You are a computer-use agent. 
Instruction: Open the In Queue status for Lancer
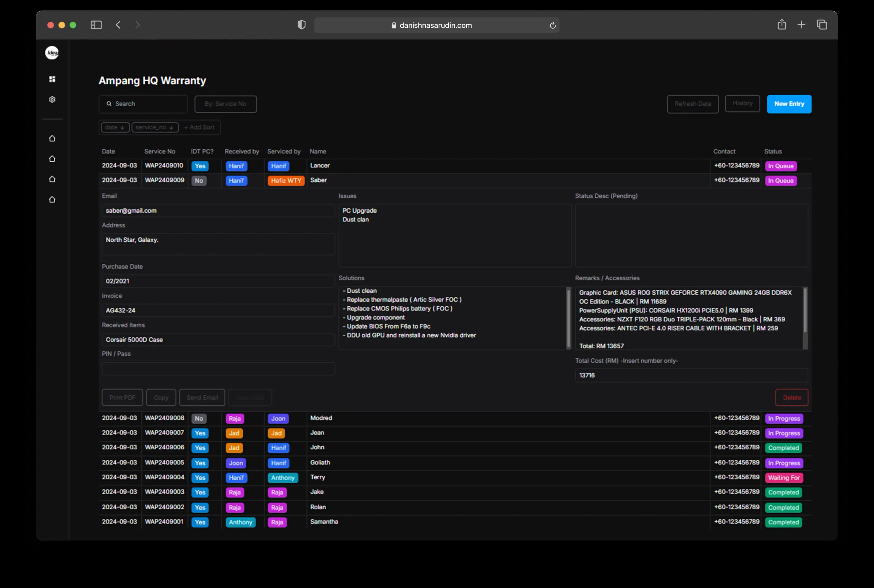click(781, 166)
